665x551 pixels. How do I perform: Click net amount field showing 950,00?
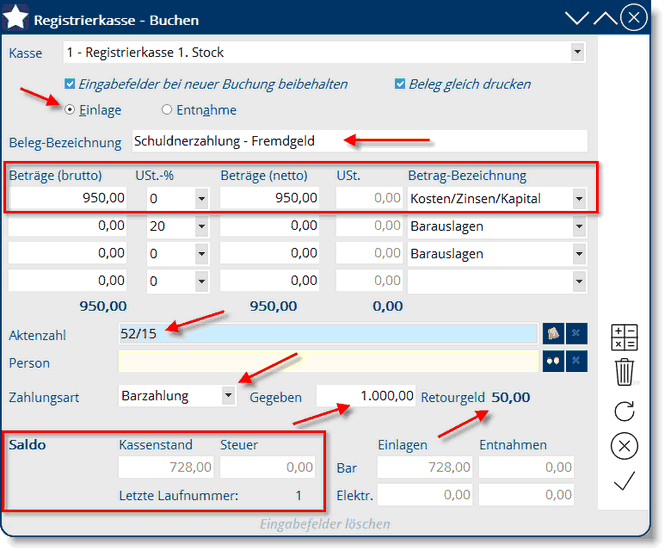[269, 198]
